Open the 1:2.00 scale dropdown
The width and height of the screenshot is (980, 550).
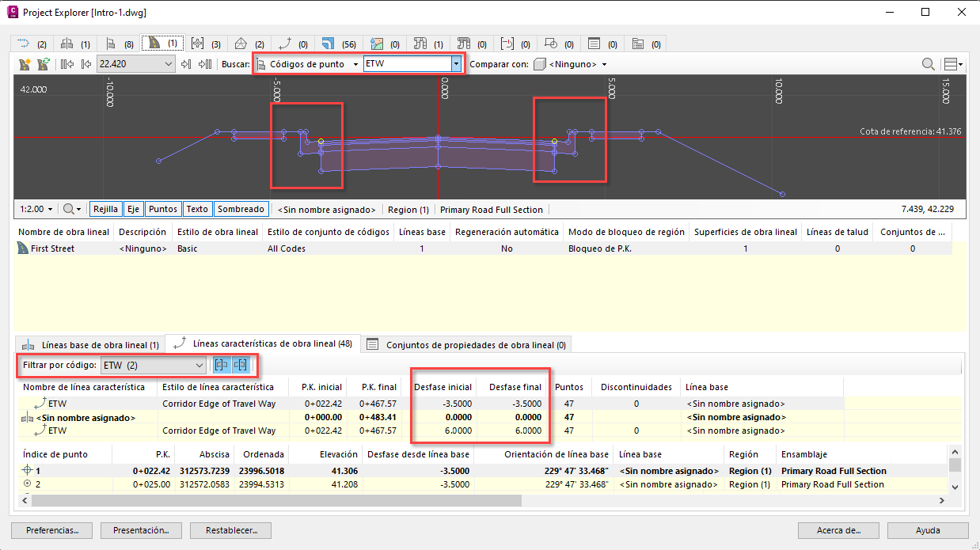pos(36,209)
